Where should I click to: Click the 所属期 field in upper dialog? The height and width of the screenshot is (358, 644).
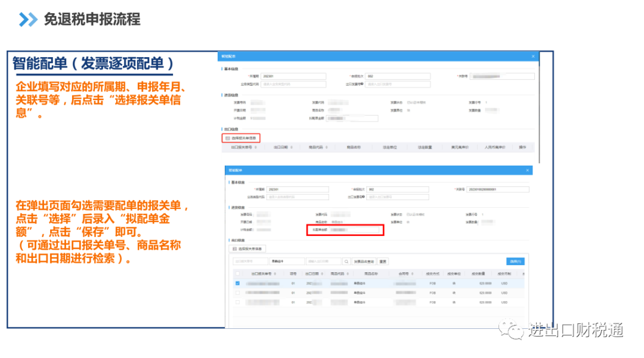(293, 76)
